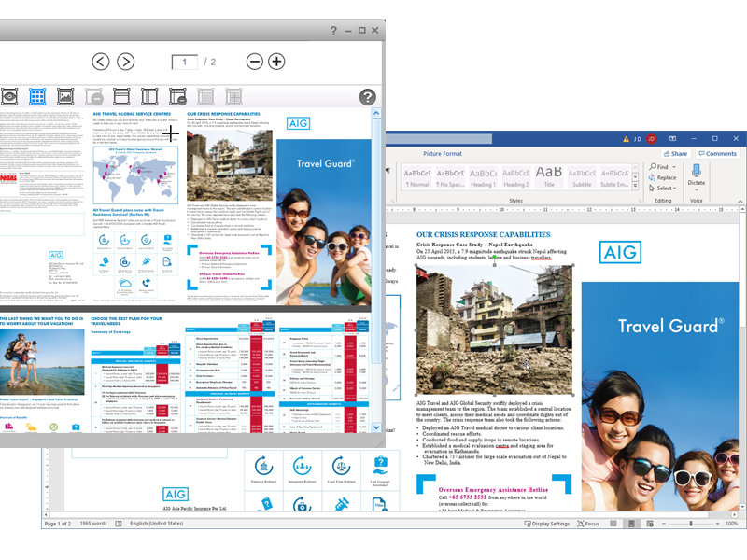Click the zoom slider in Word status bar
Screen dimensions: 747x560
point(690,524)
